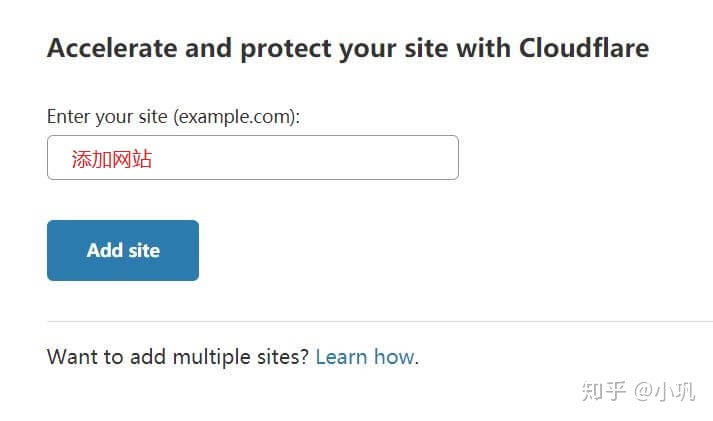Focus the site domain input field
Viewport: 713px width, 421px height.
[x=253, y=158]
